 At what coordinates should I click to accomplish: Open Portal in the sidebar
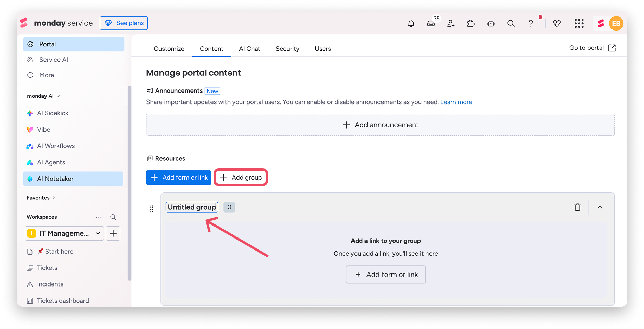[x=74, y=44]
